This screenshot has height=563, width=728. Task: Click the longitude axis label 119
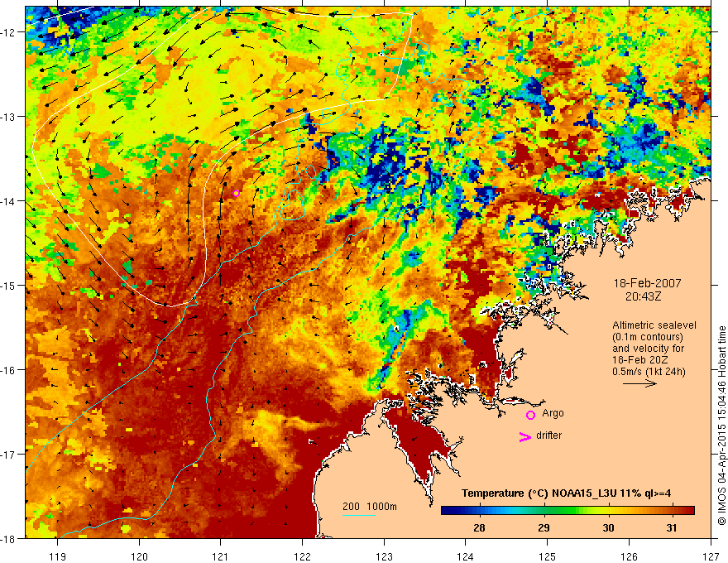(58, 556)
